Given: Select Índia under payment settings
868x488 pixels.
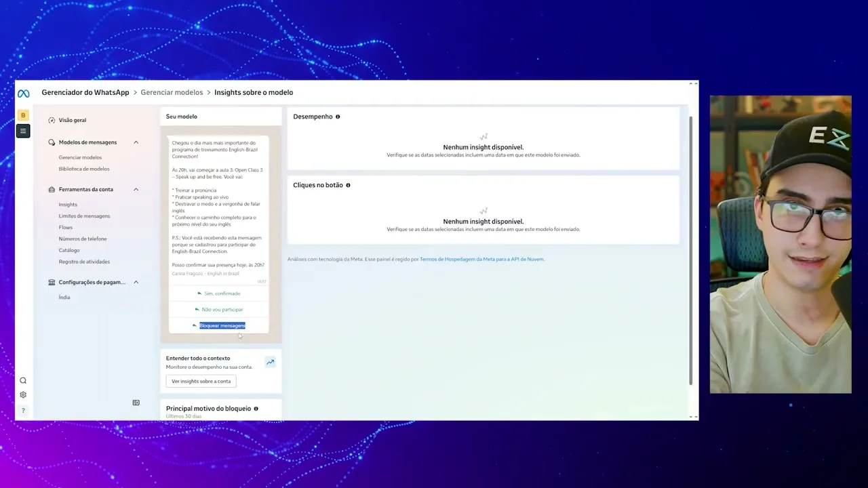Looking at the screenshot, I should tap(64, 298).
